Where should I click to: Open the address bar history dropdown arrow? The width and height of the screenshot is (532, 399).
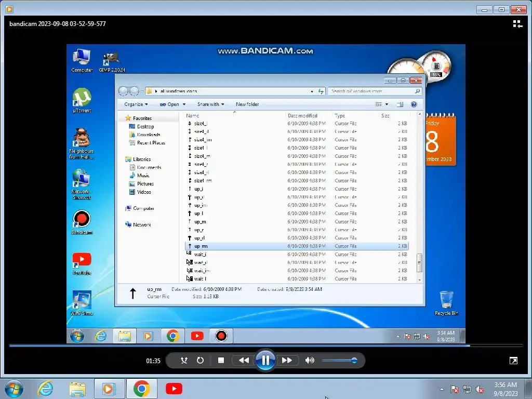coord(312,91)
